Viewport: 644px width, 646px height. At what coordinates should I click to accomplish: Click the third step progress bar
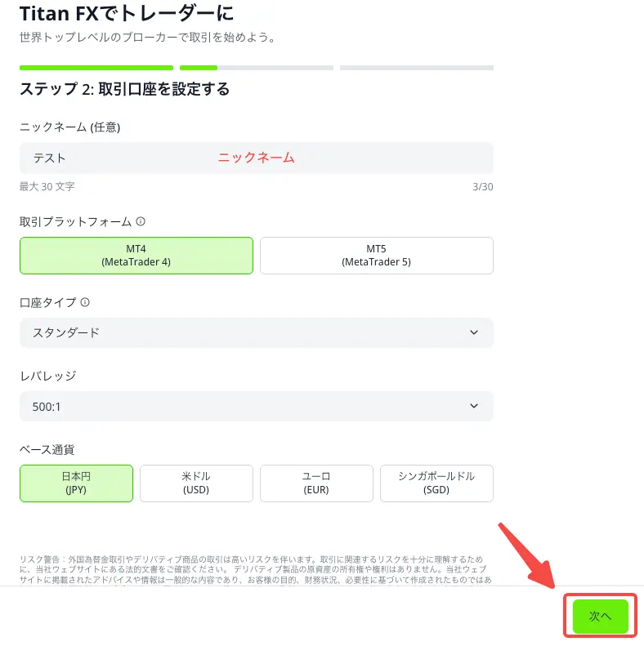tap(417, 68)
